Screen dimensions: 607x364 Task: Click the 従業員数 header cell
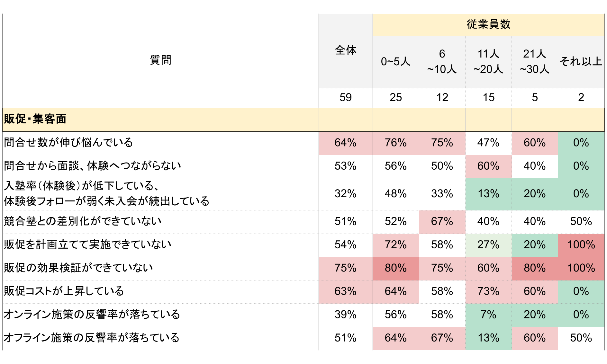(x=488, y=25)
